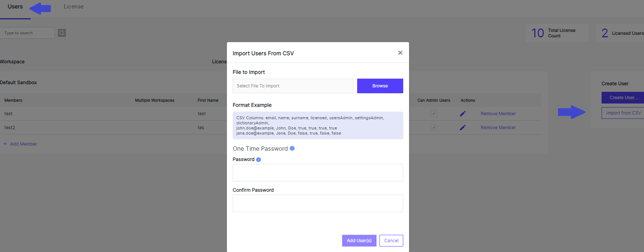Remove Member link for test row
The width and height of the screenshot is (644, 252).
click(x=498, y=114)
